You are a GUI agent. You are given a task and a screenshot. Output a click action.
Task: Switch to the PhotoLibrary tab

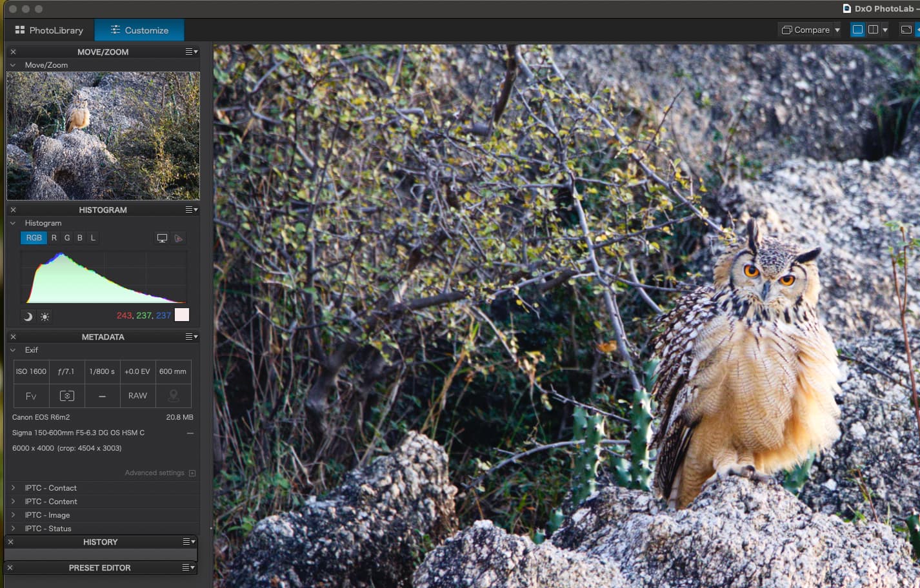(49, 30)
